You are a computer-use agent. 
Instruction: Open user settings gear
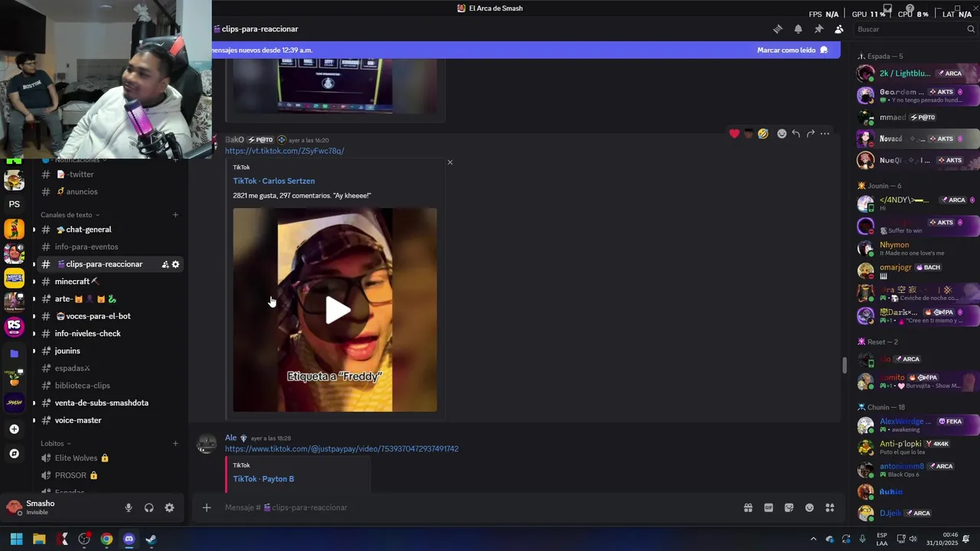169,507
